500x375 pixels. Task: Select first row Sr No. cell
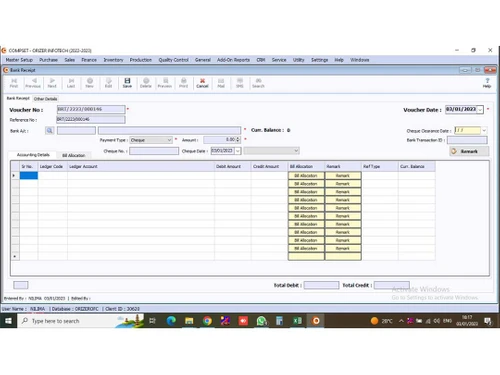point(29,176)
